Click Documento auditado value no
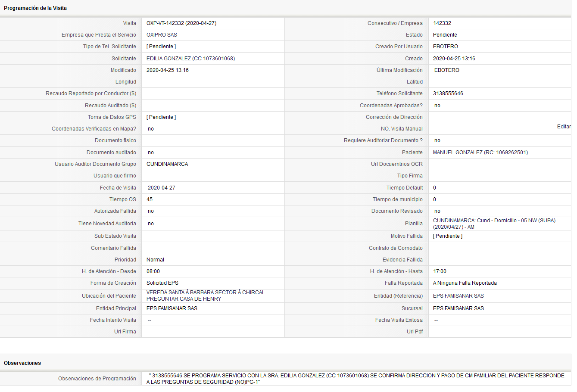Image resolution: width=577 pixels, height=392 pixels. (151, 152)
